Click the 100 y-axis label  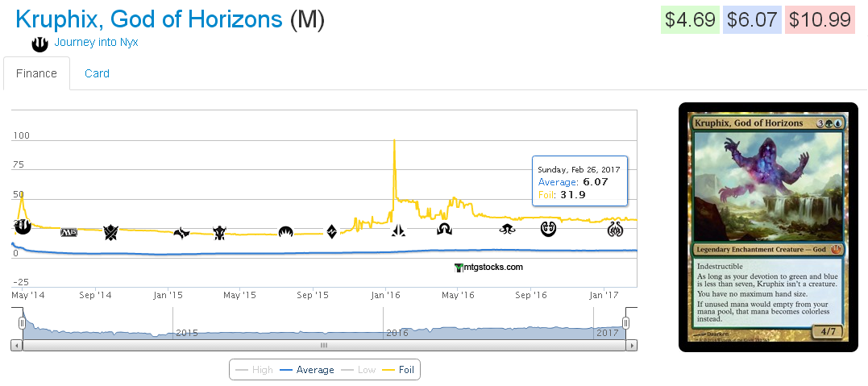point(21,135)
